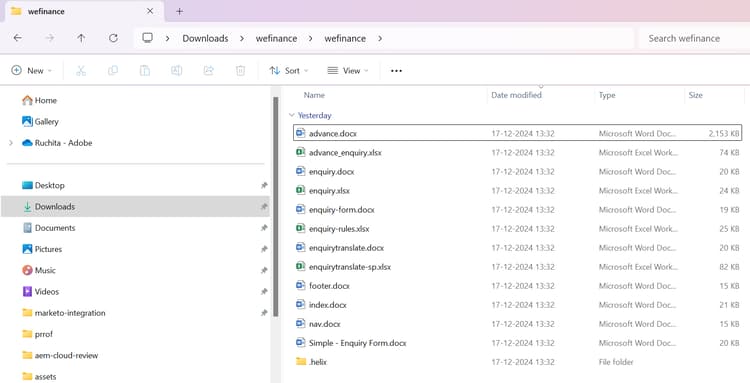Sort by Date modified column header
Screen dimensions: 750x383
coord(516,95)
